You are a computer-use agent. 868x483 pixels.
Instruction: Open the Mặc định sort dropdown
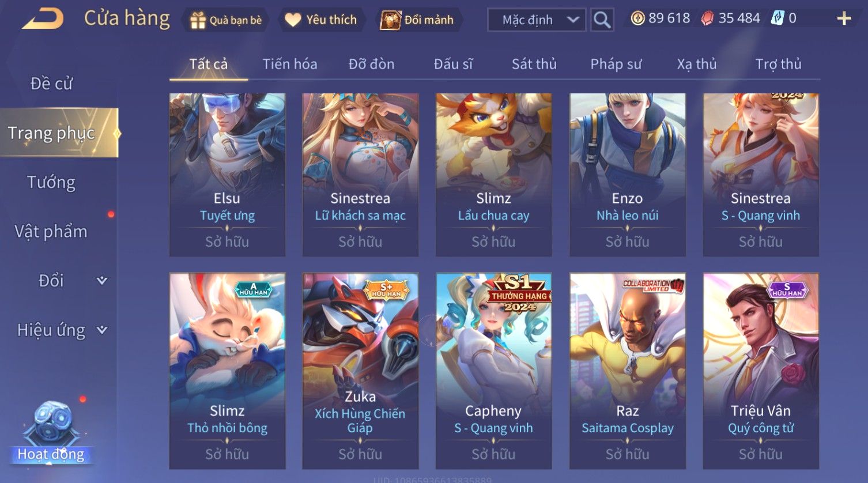click(537, 20)
